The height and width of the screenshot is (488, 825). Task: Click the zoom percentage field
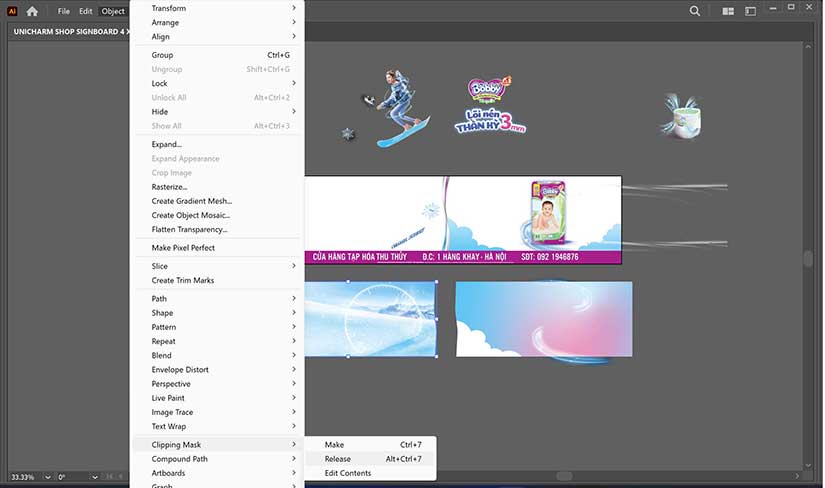coord(25,477)
